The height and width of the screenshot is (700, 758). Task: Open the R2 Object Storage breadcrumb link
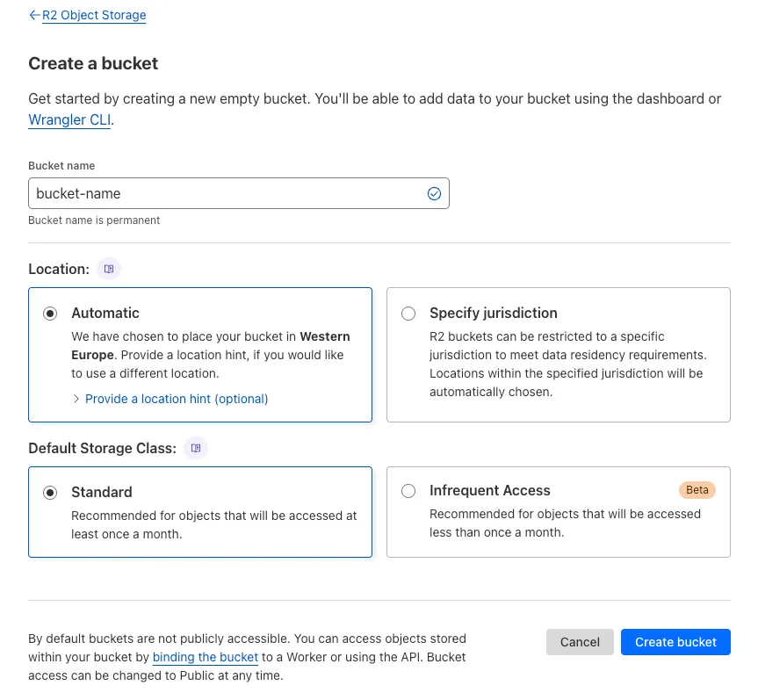click(x=94, y=15)
